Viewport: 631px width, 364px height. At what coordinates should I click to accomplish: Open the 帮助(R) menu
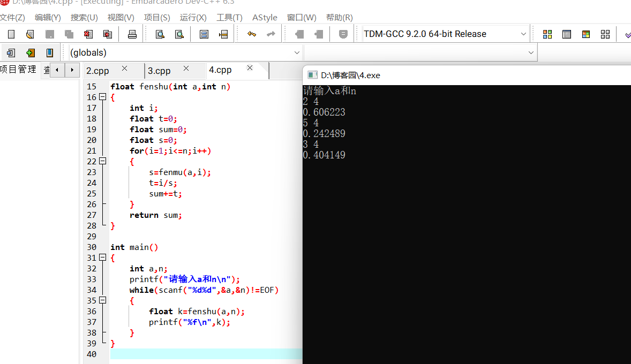339,18
